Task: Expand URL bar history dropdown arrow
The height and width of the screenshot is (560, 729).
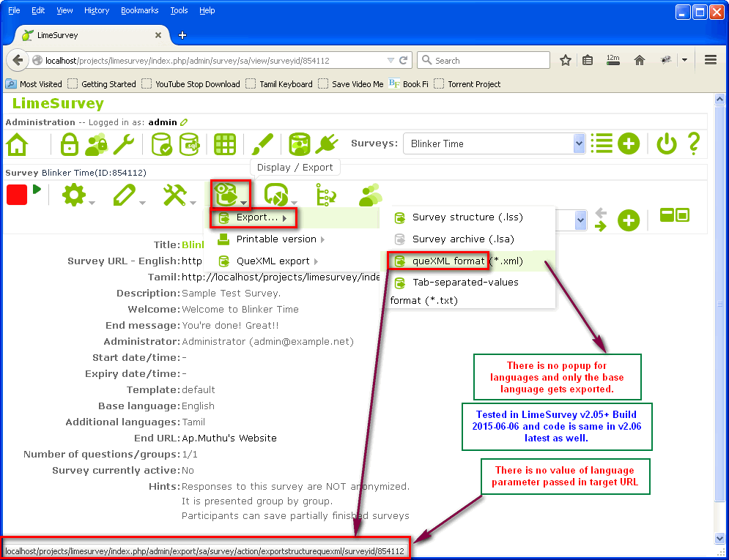Action: click(391, 60)
